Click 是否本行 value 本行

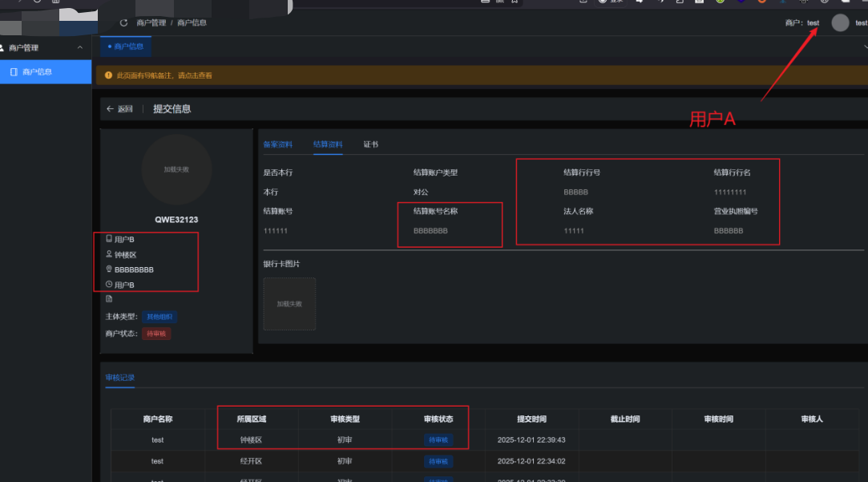tap(271, 192)
